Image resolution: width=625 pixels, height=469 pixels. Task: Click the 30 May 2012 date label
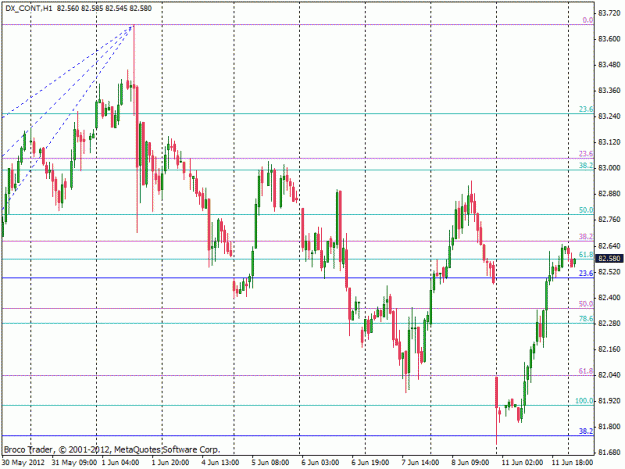tap(23, 462)
